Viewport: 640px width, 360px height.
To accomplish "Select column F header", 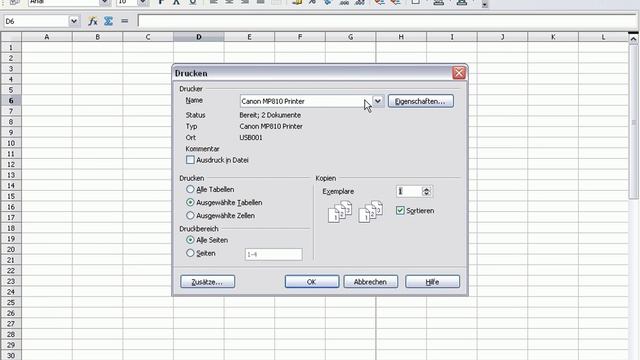I will tap(300, 37).
